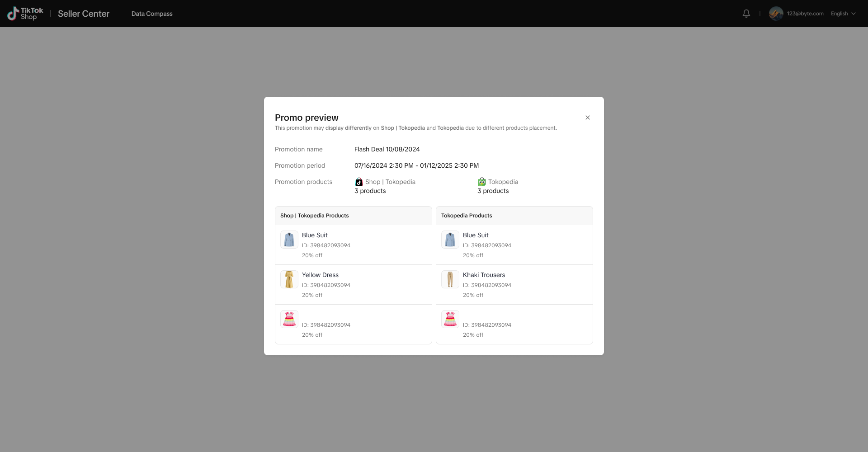
Task: Click the Shop | Tokopedia bag icon
Action: (x=359, y=182)
